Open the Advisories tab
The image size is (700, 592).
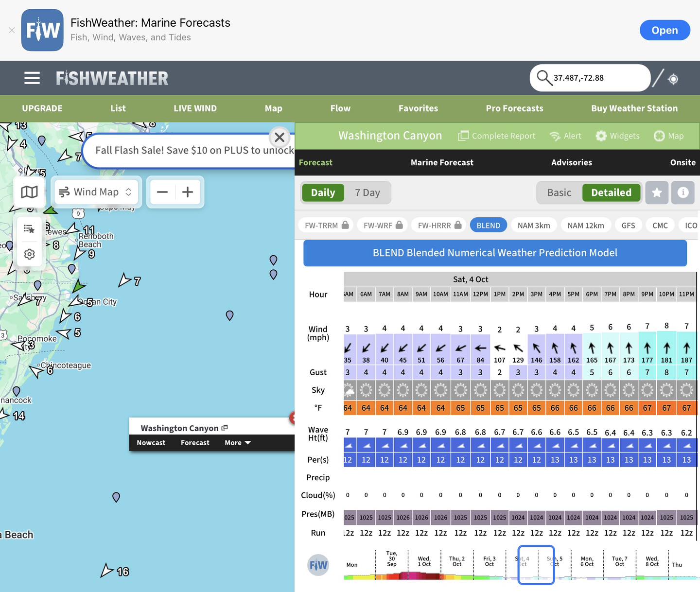[572, 163]
